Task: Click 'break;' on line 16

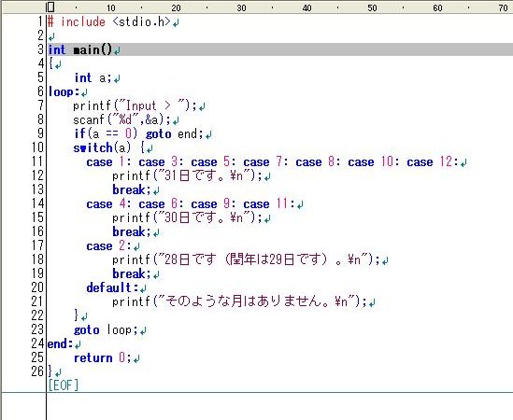Action: point(132,231)
